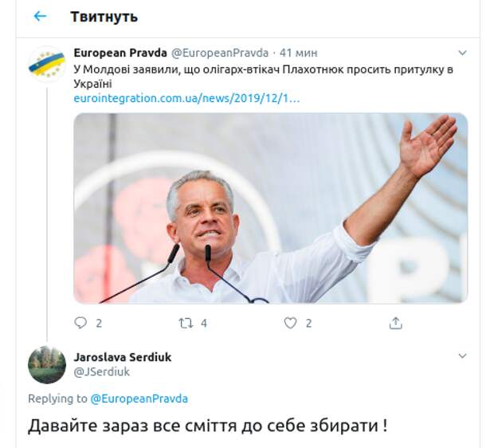
Task: Expand options chevron on European Pravda tweet
Action: (462, 53)
